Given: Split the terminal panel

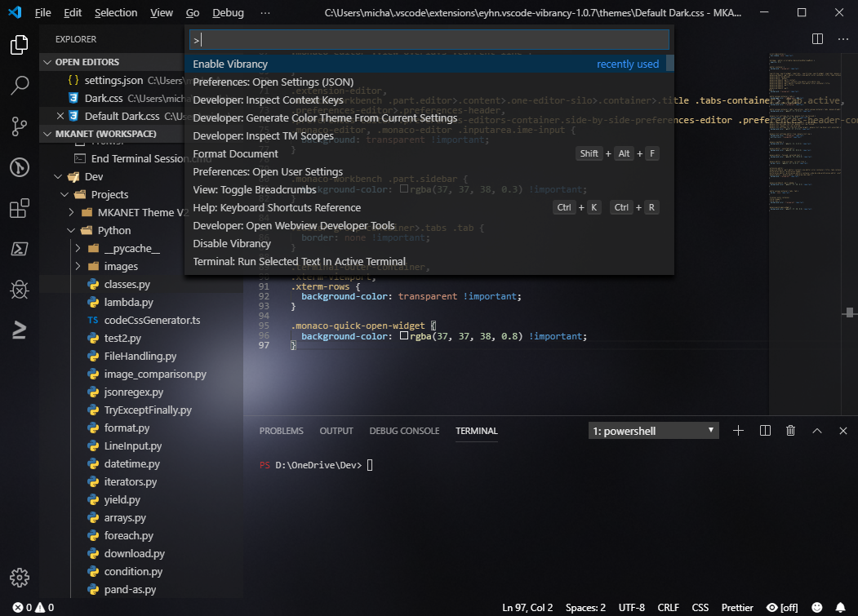Looking at the screenshot, I should point(765,431).
